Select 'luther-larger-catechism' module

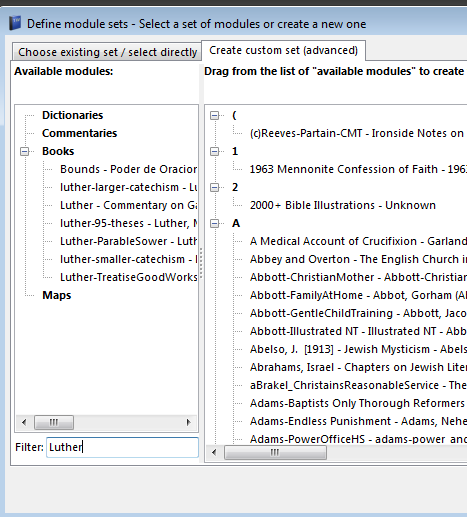[x=128, y=187]
